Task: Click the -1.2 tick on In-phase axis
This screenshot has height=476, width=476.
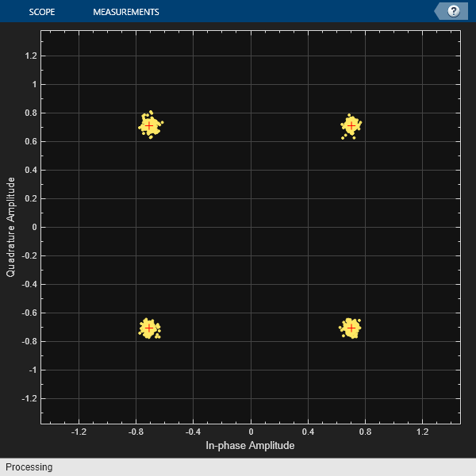Action: pyautogui.click(x=79, y=432)
